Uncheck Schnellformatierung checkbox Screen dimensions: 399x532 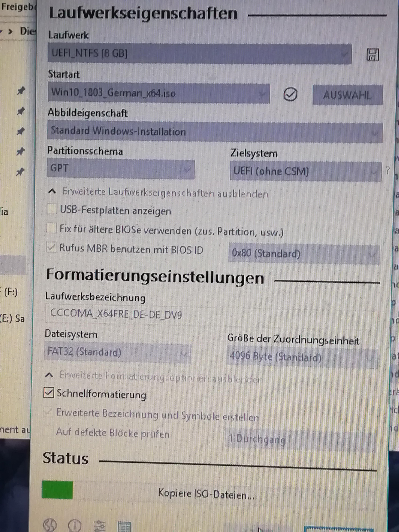[x=49, y=393]
